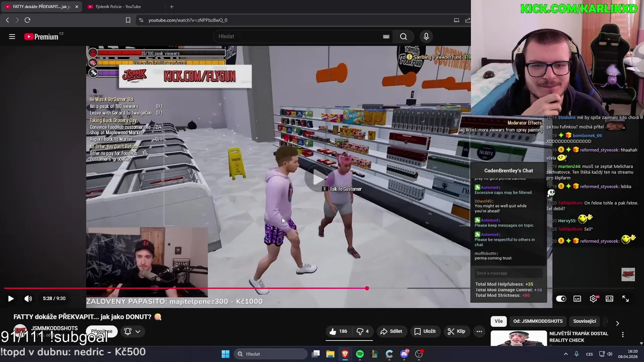Screen dimensions: 644x362
Task: Open Task View taskbar icon
Action: click(x=315, y=354)
